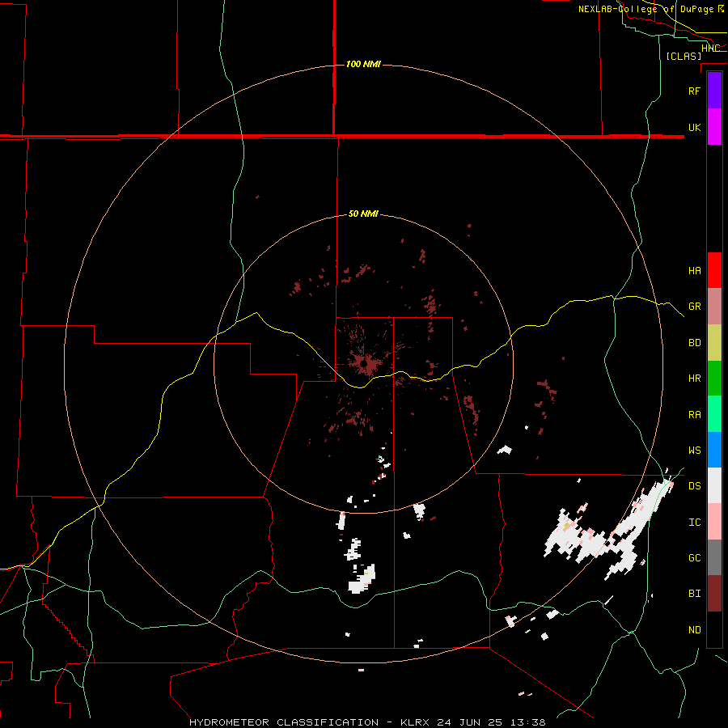Select the GR salmon legend color

[x=714, y=307]
